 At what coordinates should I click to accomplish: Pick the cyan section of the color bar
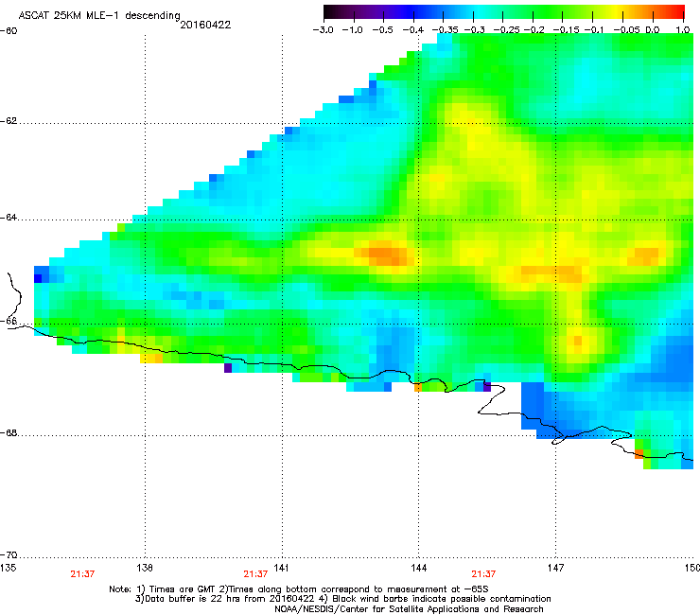tap(478, 11)
